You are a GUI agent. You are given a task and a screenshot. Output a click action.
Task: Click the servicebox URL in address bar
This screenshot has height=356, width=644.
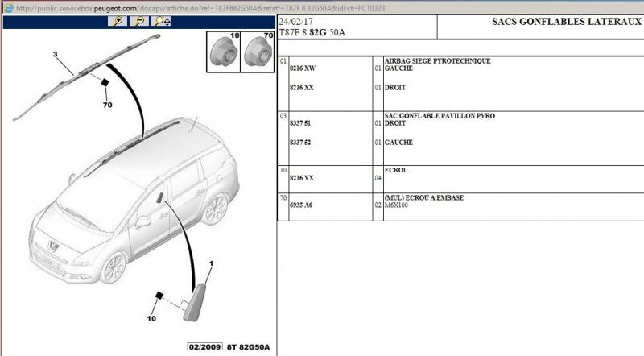point(200,8)
